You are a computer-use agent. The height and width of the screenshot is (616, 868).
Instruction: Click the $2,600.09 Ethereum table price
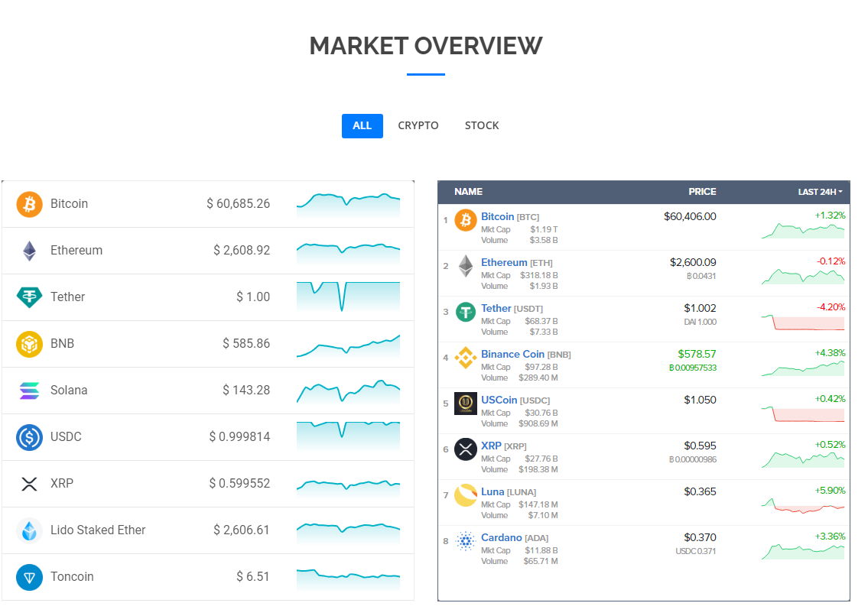tap(693, 262)
